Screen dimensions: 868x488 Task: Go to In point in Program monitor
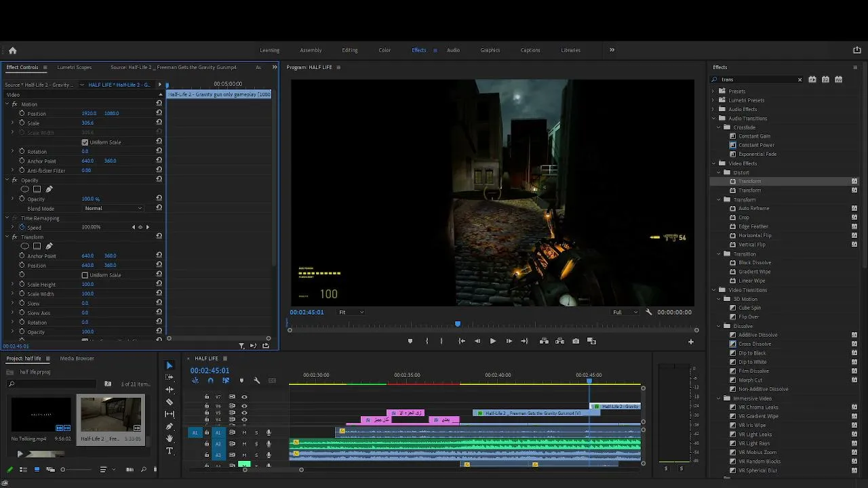coord(462,341)
